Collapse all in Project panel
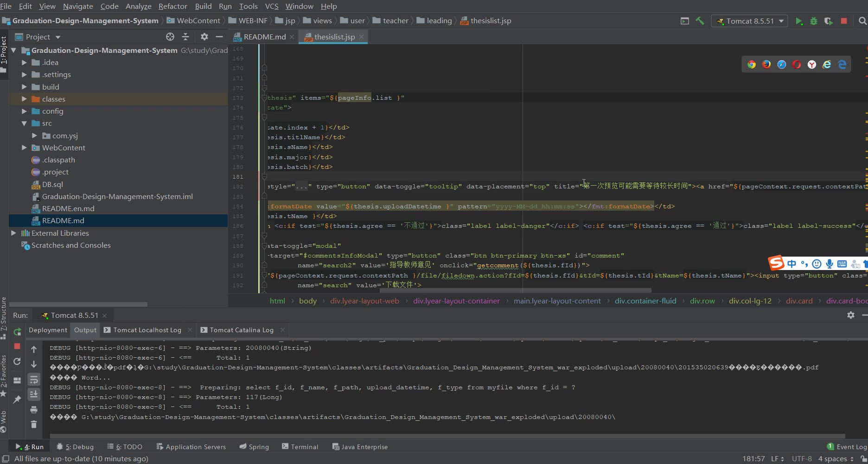 click(x=185, y=37)
